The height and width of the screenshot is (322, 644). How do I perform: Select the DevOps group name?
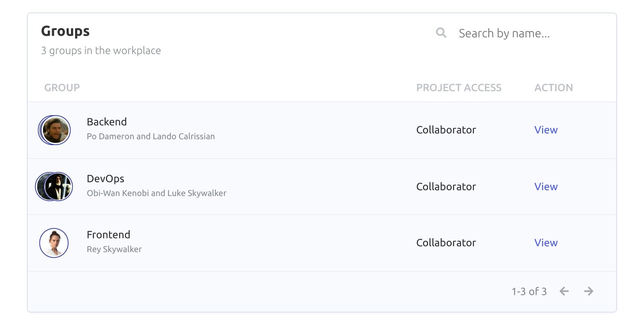105,179
